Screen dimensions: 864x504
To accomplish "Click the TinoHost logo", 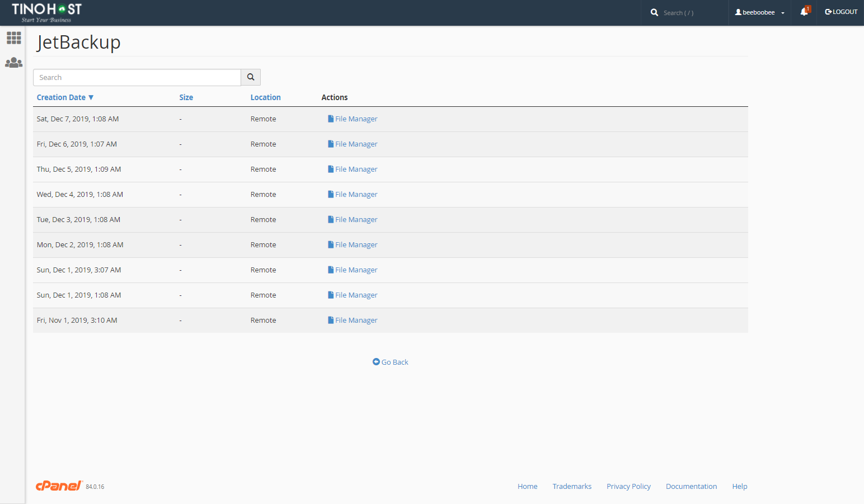I will [47, 12].
